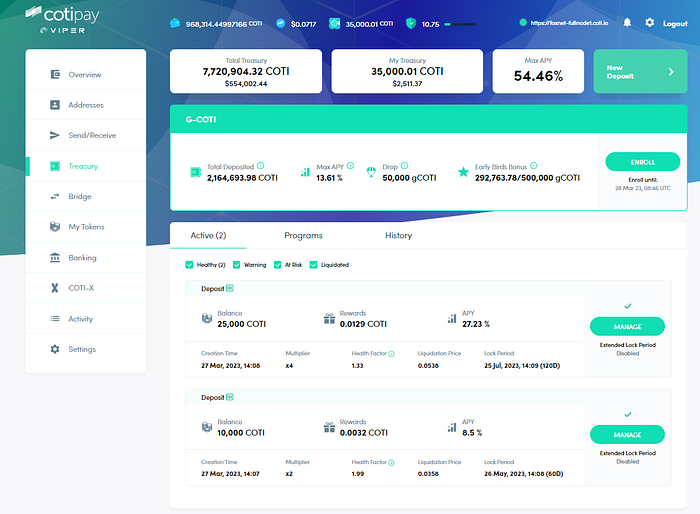
Task: Click the COTI price coin icon
Action: point(280,23)
